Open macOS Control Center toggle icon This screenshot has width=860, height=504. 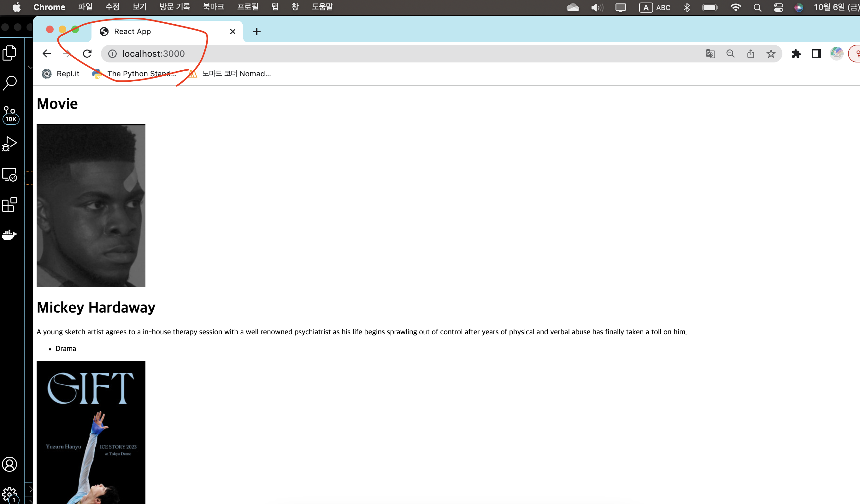click(778, 8)
